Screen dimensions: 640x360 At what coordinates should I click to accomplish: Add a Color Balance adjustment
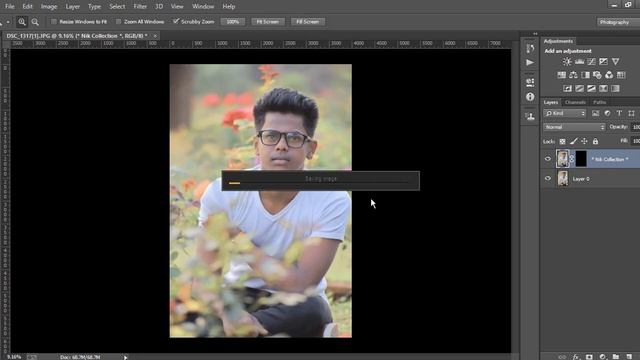573,75
